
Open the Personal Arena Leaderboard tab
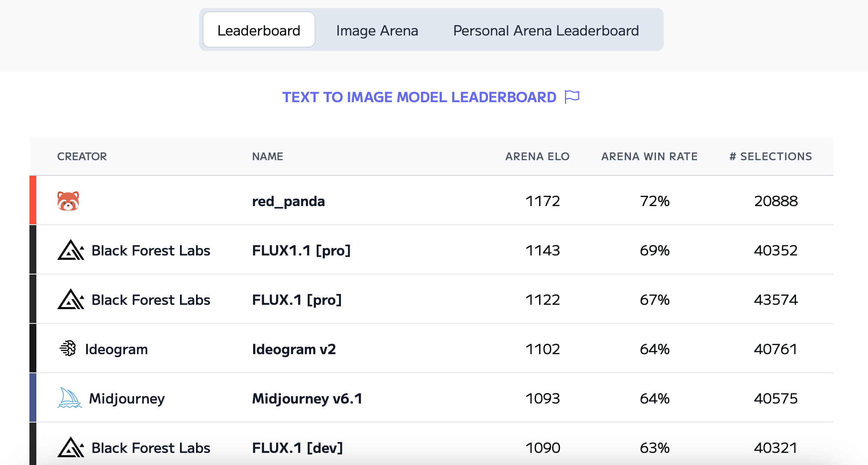coord(546,30)
